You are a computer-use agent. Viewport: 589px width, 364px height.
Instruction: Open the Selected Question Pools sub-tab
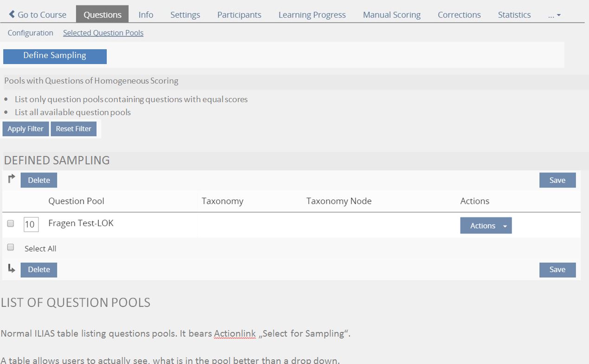point(103,32)
